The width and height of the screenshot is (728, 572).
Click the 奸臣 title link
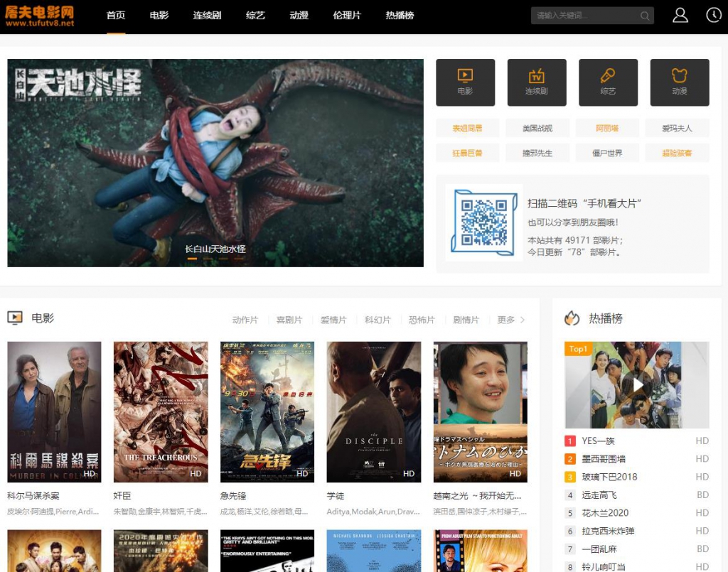pyautogui.click(x=122, y=495)
